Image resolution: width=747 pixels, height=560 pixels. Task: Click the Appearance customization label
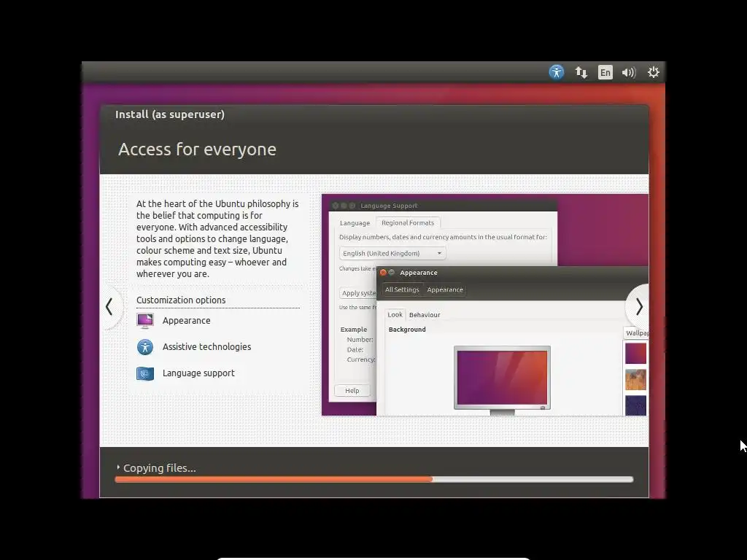186,321
